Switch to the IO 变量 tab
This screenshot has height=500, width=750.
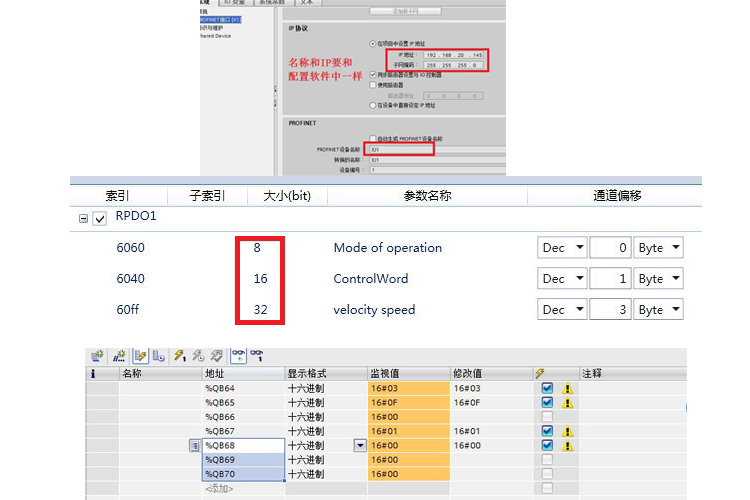[x=235, y=2]
